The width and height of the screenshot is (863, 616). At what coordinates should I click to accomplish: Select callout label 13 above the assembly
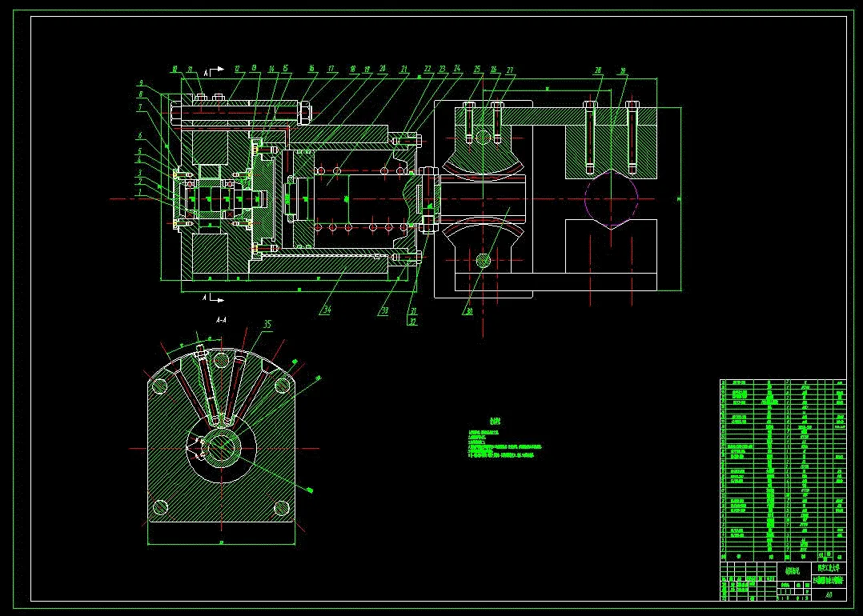tap(255, 68)
